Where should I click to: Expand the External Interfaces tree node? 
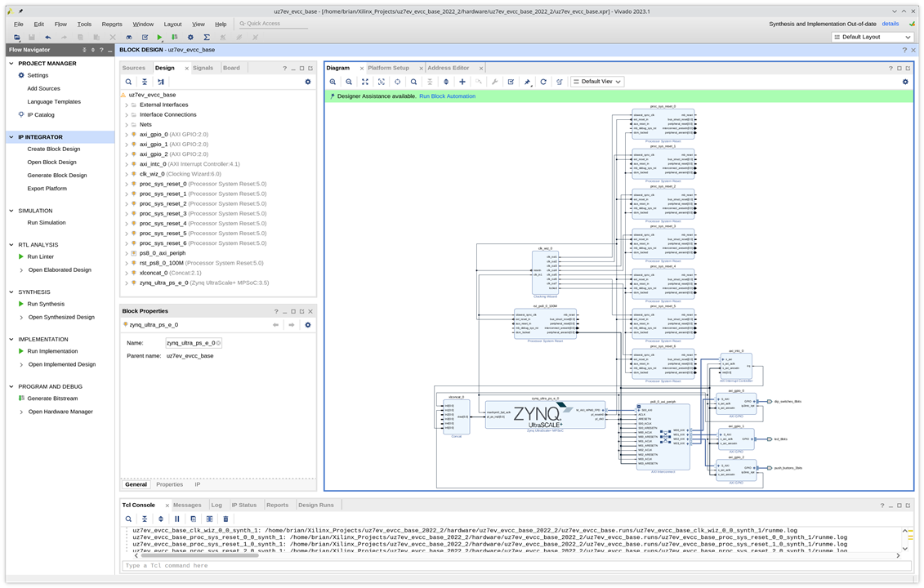tap(127, 105)
